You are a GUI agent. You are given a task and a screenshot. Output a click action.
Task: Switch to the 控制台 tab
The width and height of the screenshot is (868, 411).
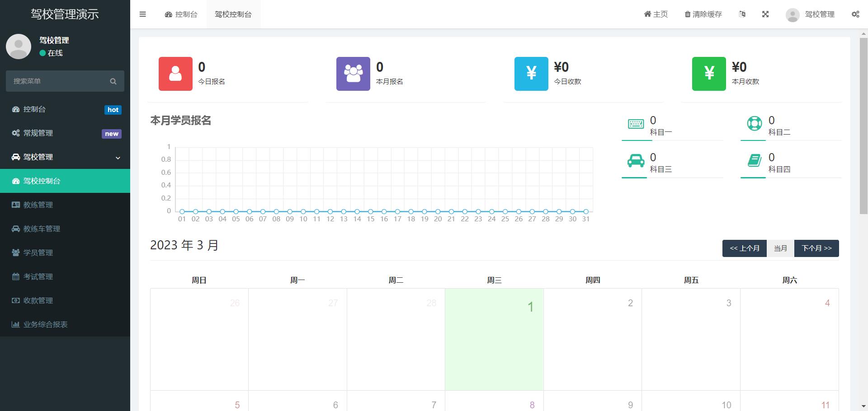[181, 14]
